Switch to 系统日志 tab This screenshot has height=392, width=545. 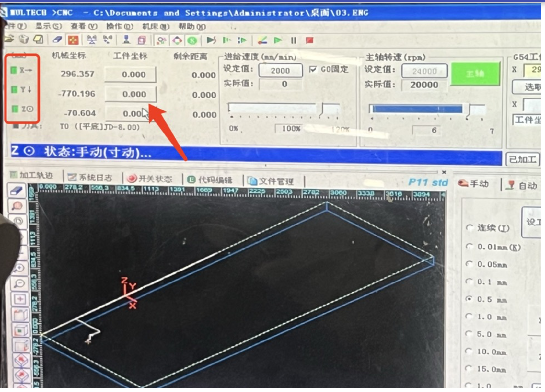click(90, 177)
